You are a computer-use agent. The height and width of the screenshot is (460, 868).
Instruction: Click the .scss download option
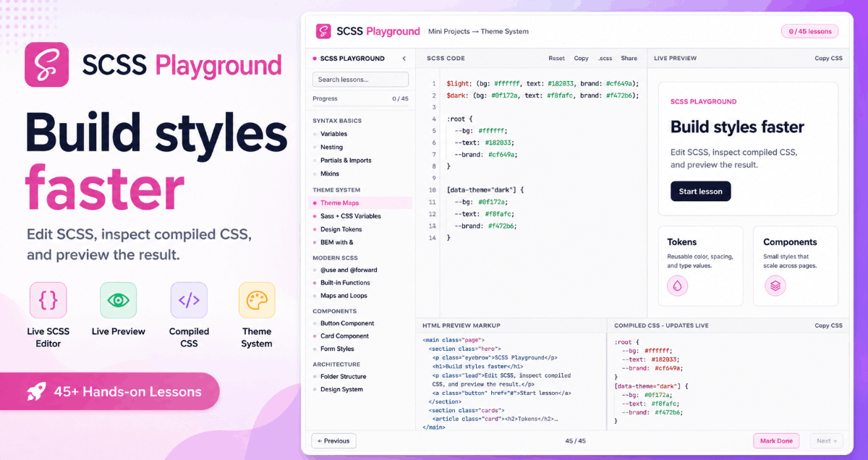tap(605, 59)
